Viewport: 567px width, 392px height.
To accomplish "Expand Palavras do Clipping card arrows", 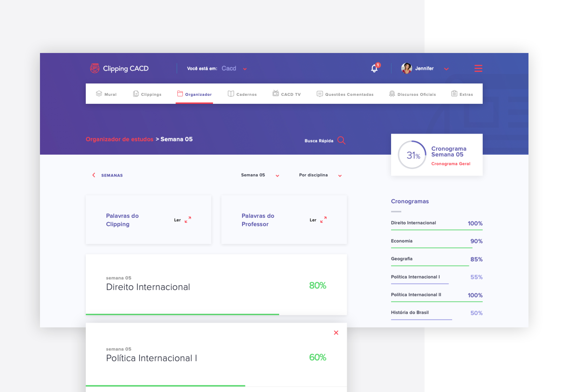I will 188,219.
